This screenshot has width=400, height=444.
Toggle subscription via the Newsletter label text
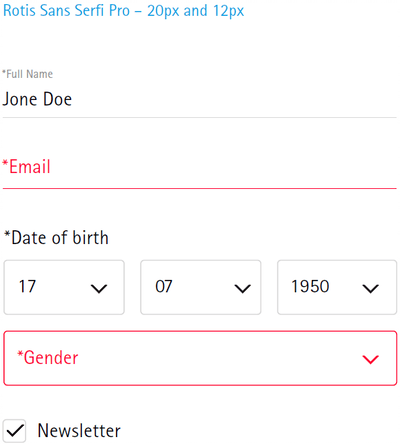(x=79, y=430)
